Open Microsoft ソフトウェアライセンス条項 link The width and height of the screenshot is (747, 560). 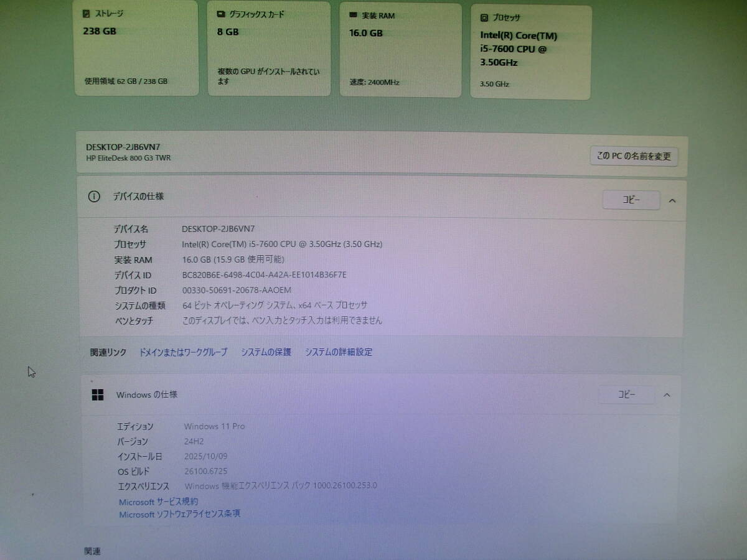179,514
